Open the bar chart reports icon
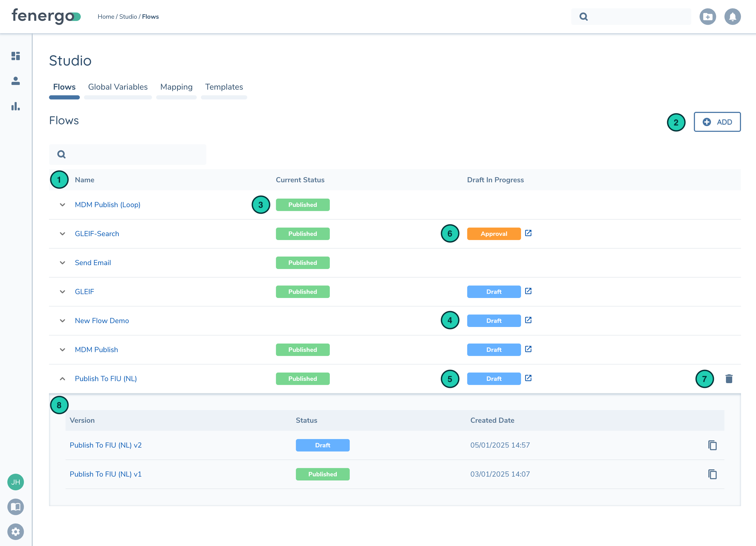 pos(15,106)
